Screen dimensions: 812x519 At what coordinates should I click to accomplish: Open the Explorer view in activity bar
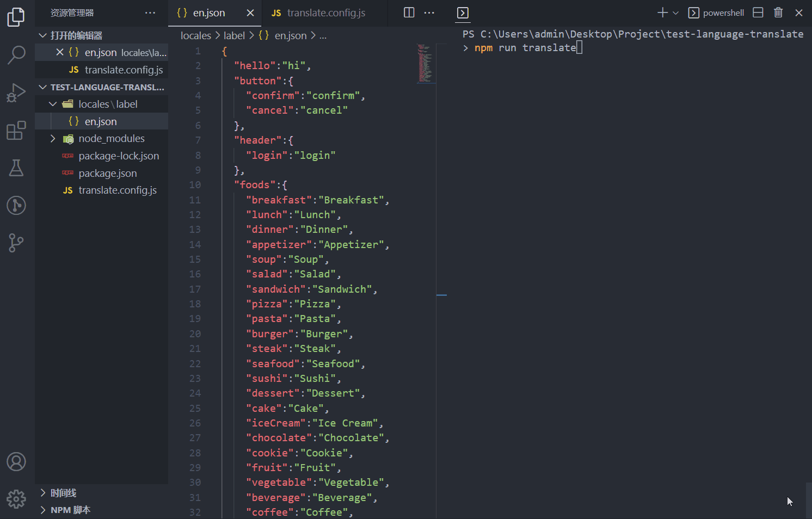pyautogui.click(x=16, y=17)
